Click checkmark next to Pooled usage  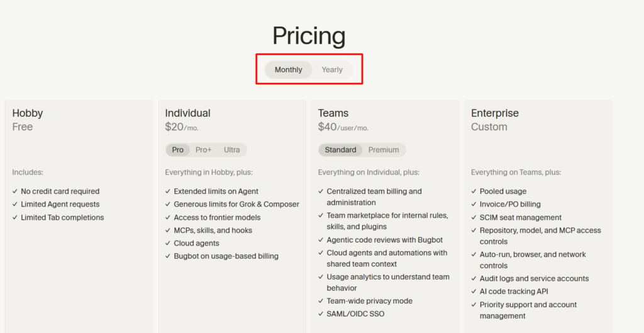[474, 191]
